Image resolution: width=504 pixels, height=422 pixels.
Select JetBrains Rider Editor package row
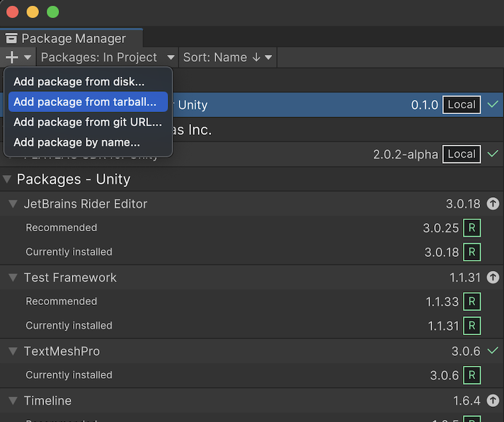[x=252, y=204]
